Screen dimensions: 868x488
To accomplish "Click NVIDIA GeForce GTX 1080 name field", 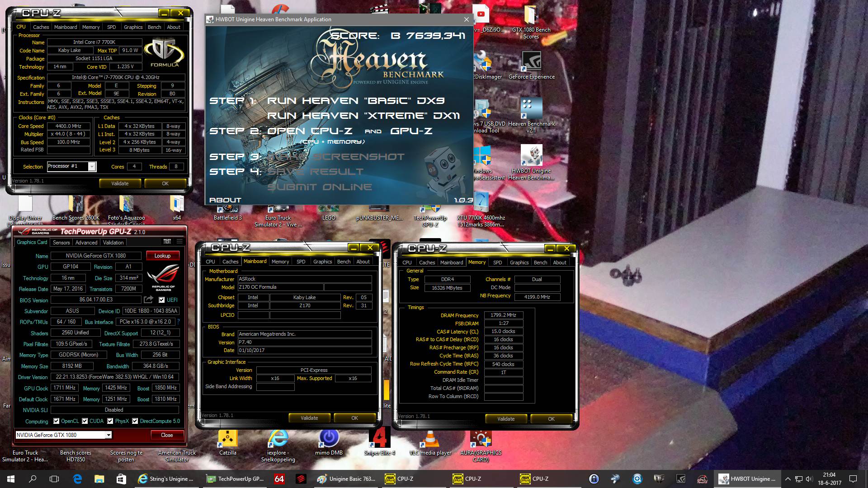I will [96, 256].
